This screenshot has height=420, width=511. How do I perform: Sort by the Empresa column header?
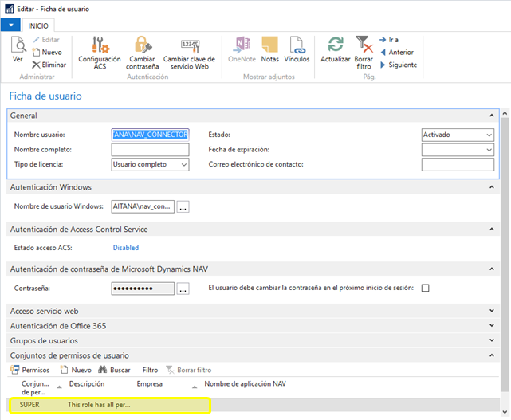pyautogui.click(x=150, y=384)
